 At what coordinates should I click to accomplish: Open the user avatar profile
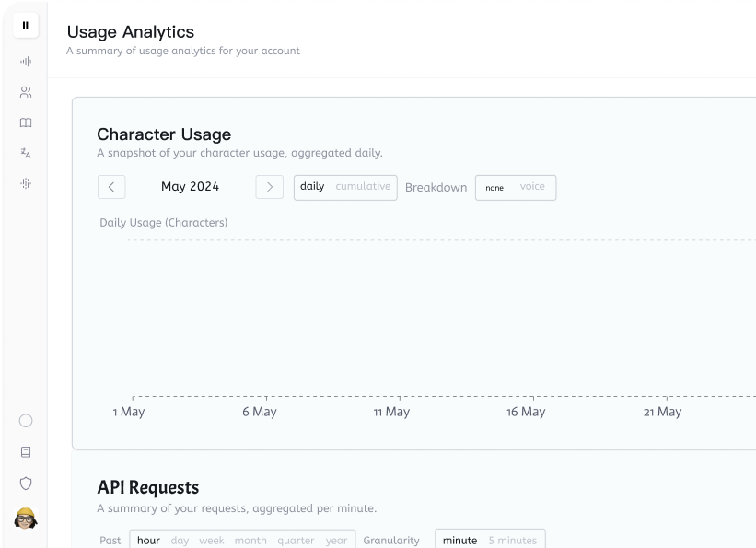pyautogui.click(x=26, y=519)
